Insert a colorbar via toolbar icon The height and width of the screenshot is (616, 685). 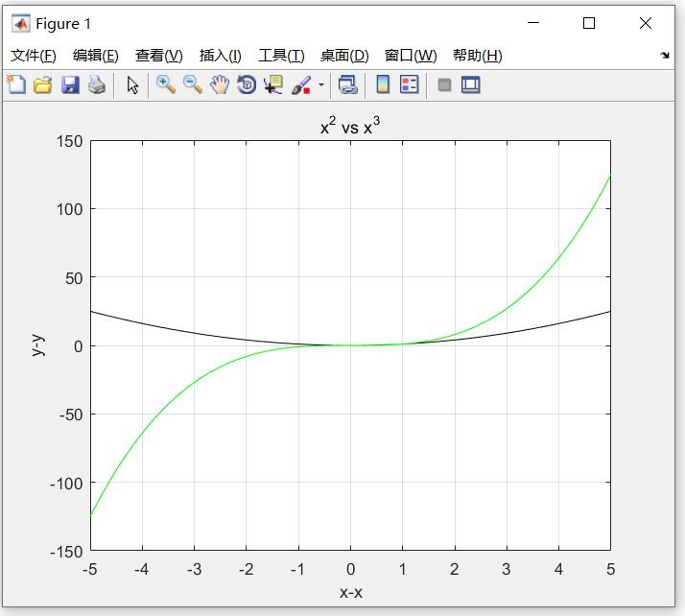pyautogui.click(x=383, y=84)
